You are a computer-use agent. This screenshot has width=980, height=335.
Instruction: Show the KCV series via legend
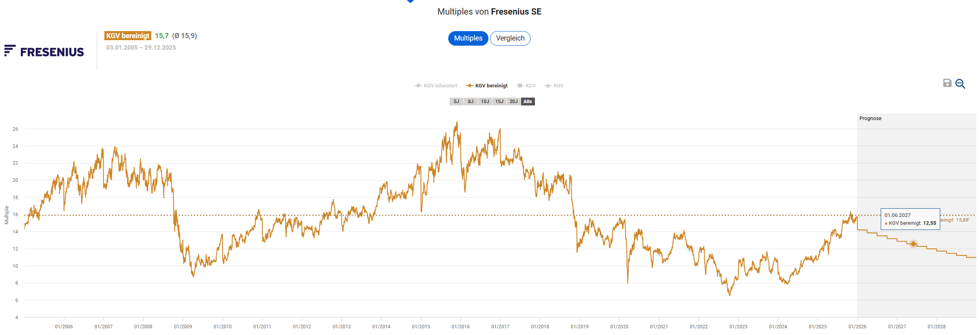point(526,86)
